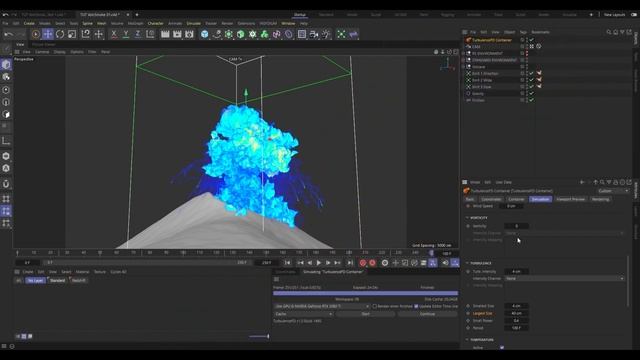Toggle the Y axis lock
640x360 pixels.
(x=126, y=34)
